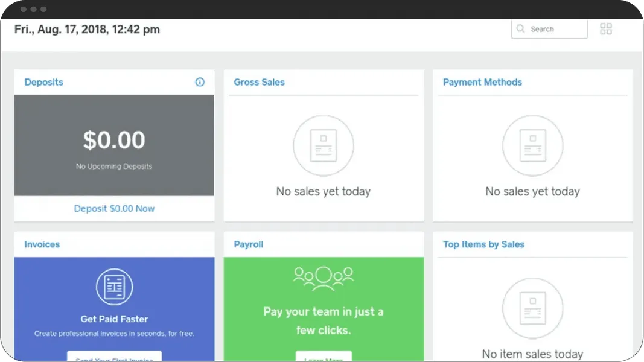The width and height of the screenshot is (644, 362).
Task: Open the Invoices section header
Action: [x=41, y=244]
